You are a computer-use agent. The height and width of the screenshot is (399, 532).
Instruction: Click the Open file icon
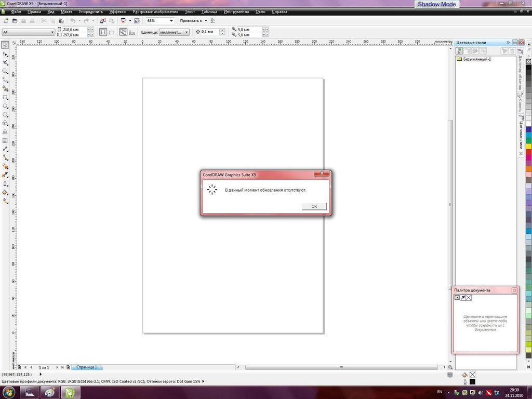click(15, 21)
